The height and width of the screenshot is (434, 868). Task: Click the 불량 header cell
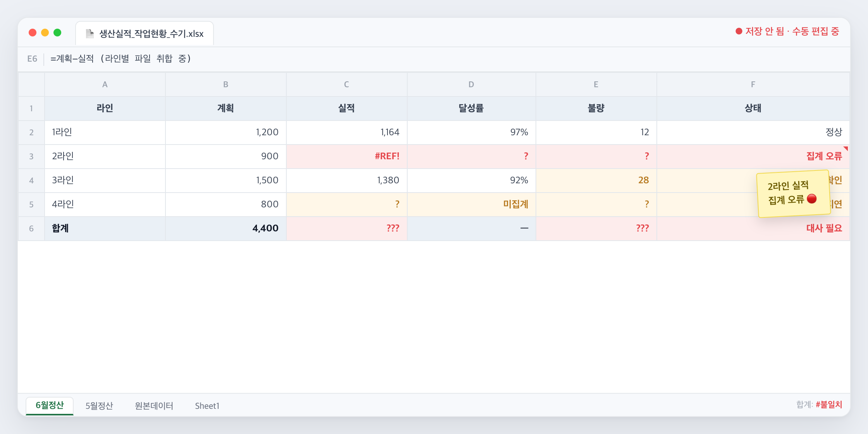[x=596, y=108]
